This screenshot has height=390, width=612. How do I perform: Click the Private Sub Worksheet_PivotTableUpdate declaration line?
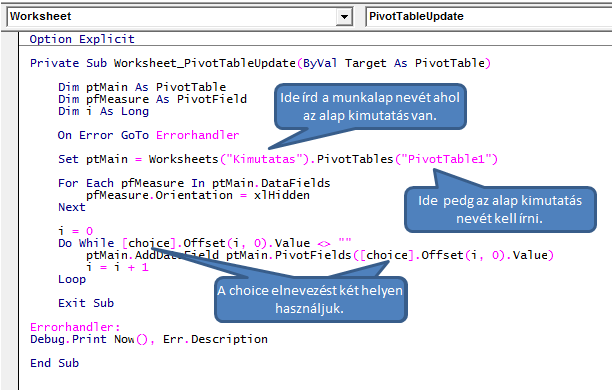(260, 63)
